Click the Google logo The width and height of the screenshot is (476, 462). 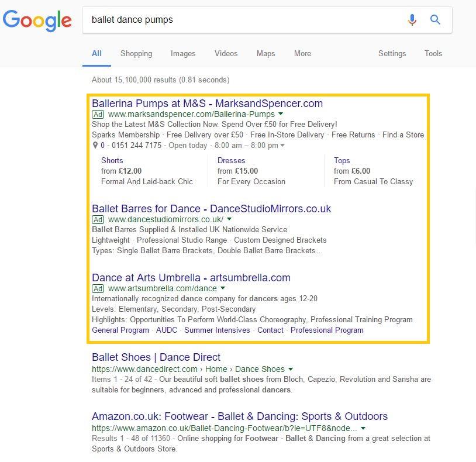tap(37, 20)
